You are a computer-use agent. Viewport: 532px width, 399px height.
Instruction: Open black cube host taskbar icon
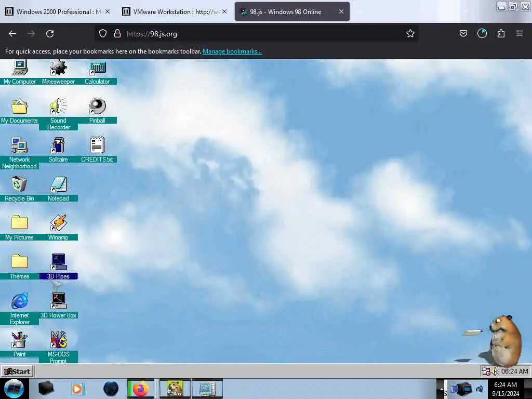point(46,389)
